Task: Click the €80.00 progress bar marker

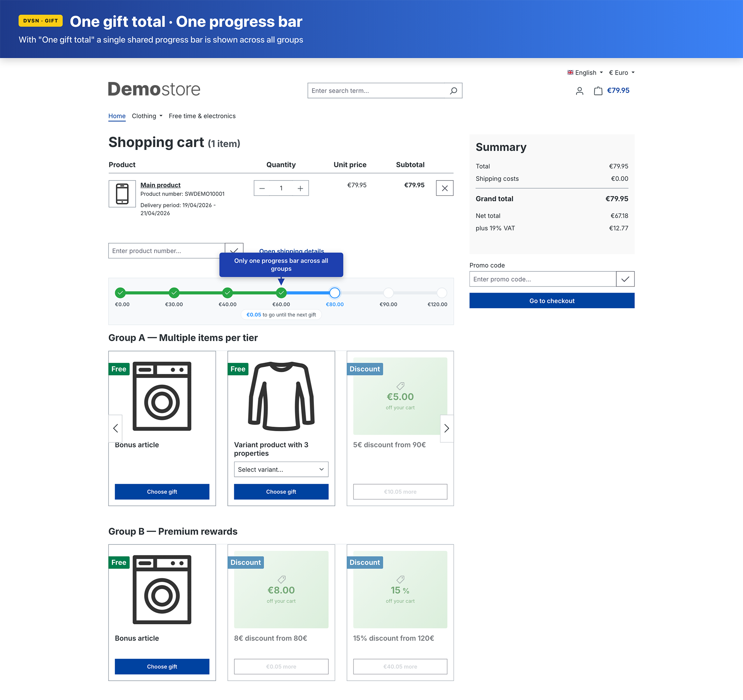Action: 334,293
